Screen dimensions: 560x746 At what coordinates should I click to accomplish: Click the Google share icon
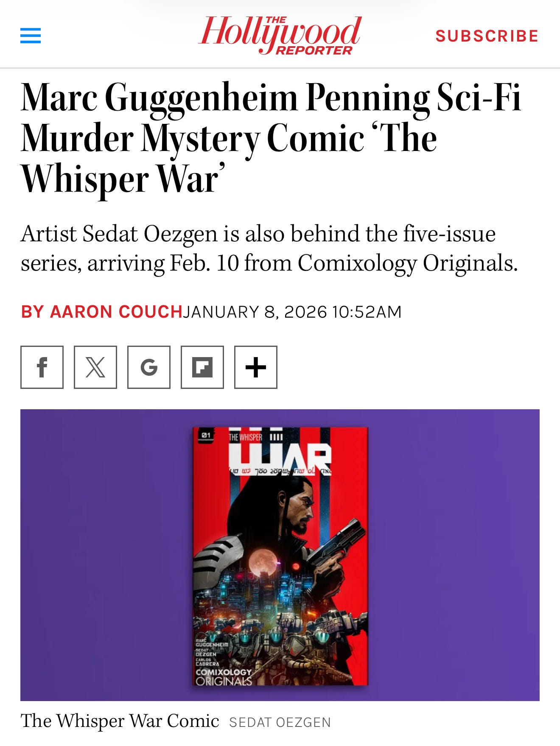click(x=149, y=367)
